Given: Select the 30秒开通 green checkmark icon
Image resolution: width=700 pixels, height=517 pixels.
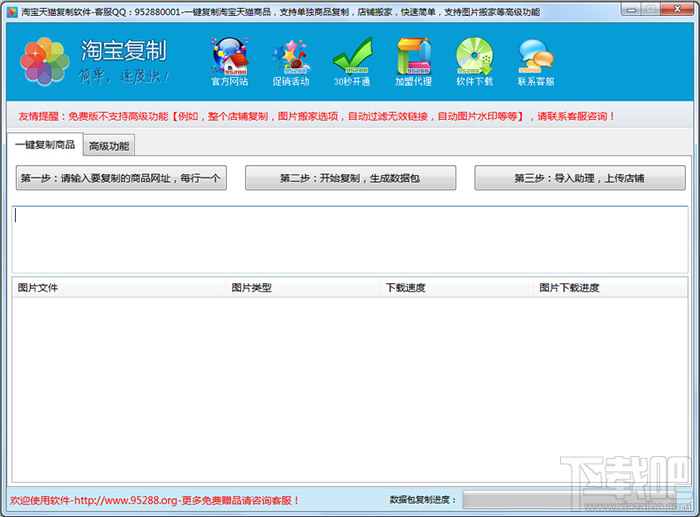Looking at the screenshot, I should coord(352,61).
